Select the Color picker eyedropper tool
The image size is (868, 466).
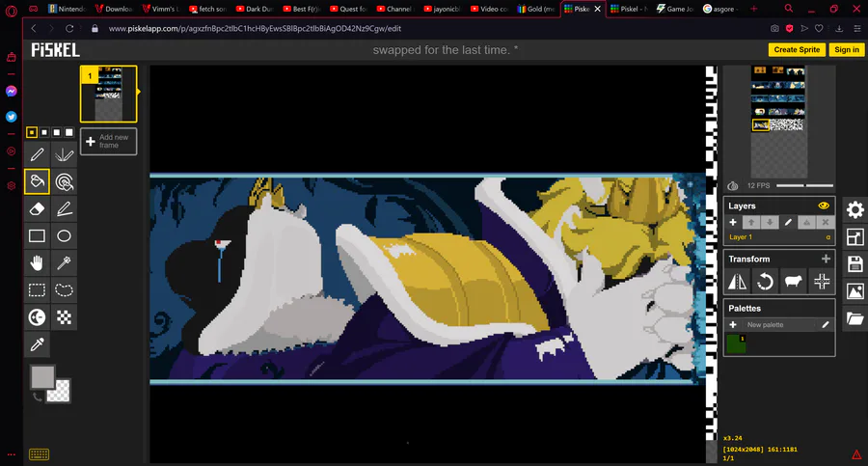(37, 344)
